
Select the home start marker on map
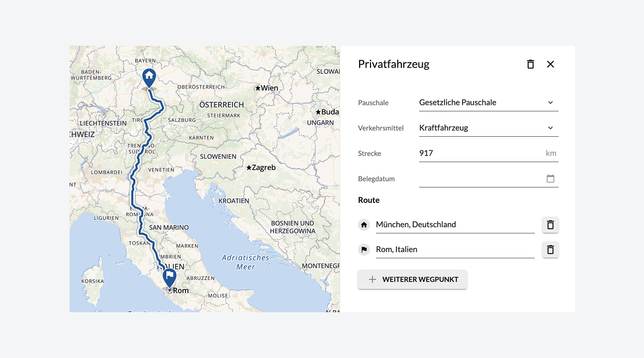pyautogui.click(x=149, y=79)
